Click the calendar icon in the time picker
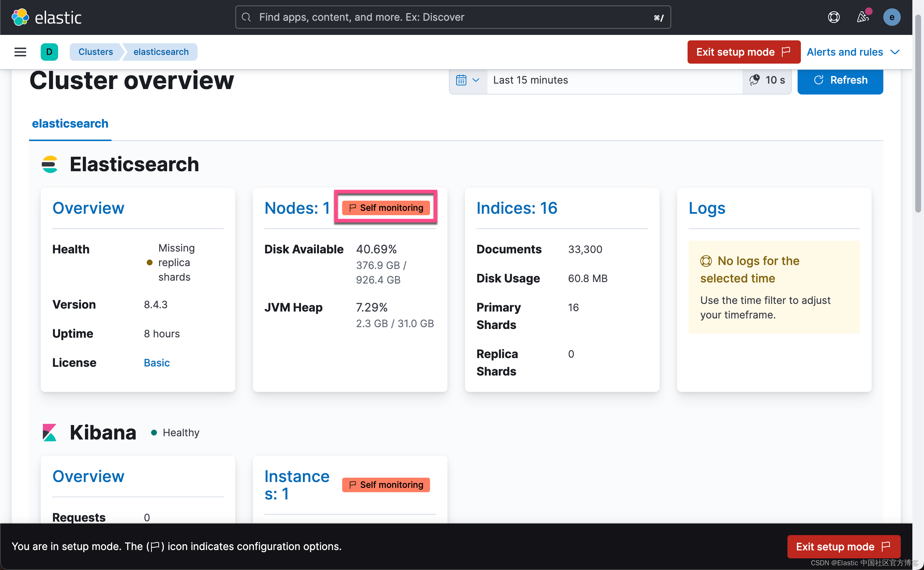 coord(462,80)
